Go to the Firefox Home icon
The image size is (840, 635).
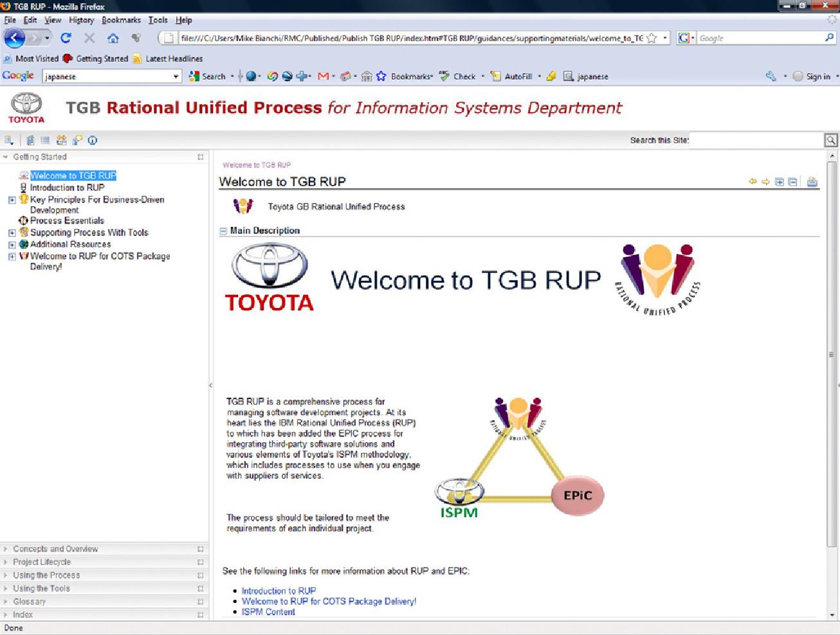click(113, 38)
